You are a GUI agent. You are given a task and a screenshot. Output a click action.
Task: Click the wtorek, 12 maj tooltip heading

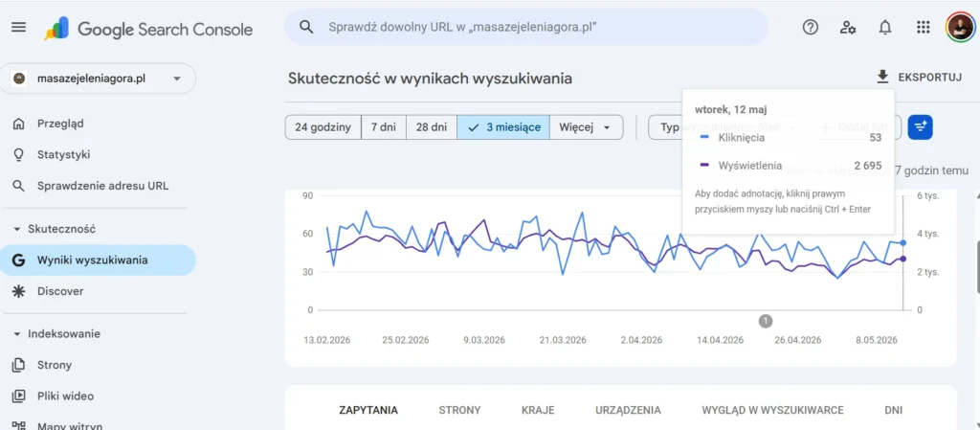pos(730,109)
